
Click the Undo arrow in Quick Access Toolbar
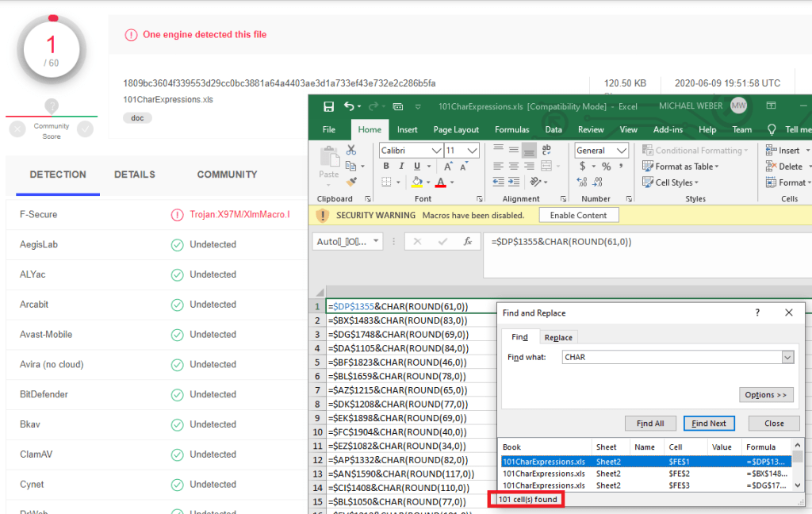tap(349, 106)
